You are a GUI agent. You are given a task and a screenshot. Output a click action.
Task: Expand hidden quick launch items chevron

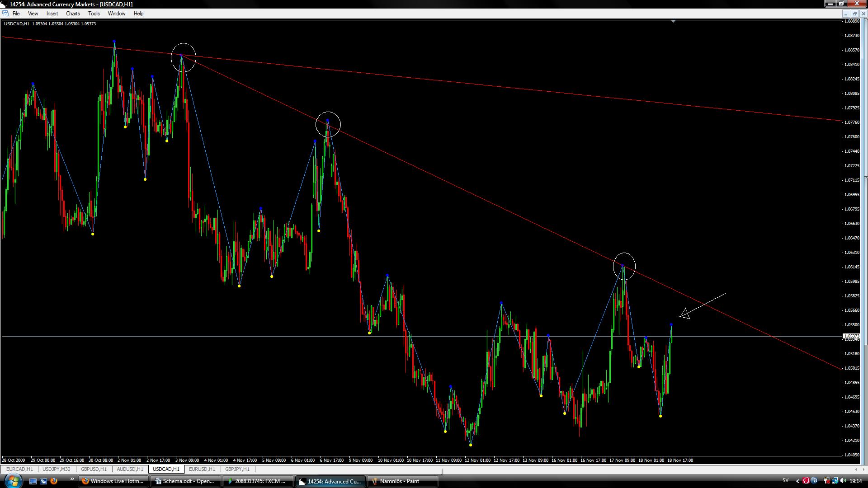[x=72, y=479]
